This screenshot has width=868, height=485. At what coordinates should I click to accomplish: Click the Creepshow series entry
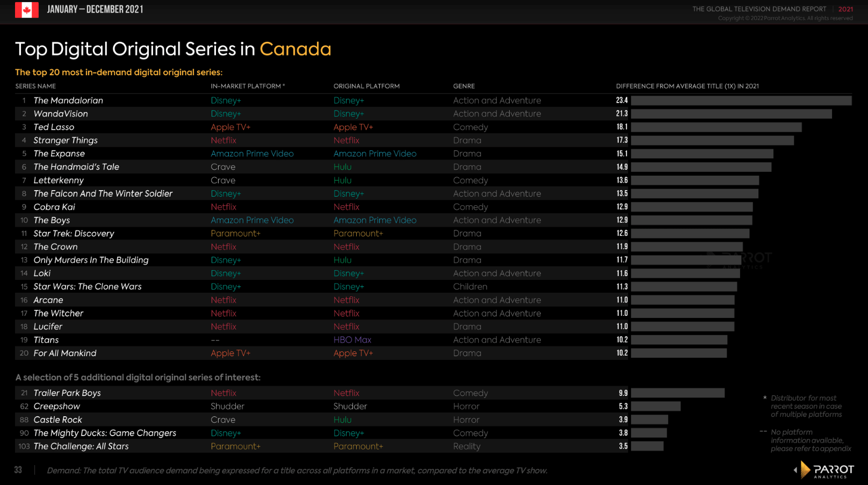tap(56, 407)
